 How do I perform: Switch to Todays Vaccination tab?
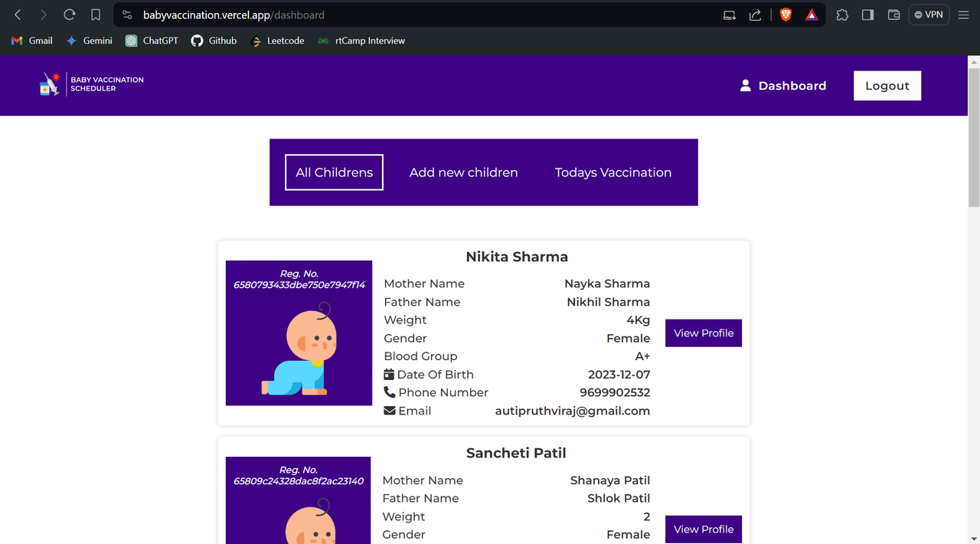click(x=613, y=172)
